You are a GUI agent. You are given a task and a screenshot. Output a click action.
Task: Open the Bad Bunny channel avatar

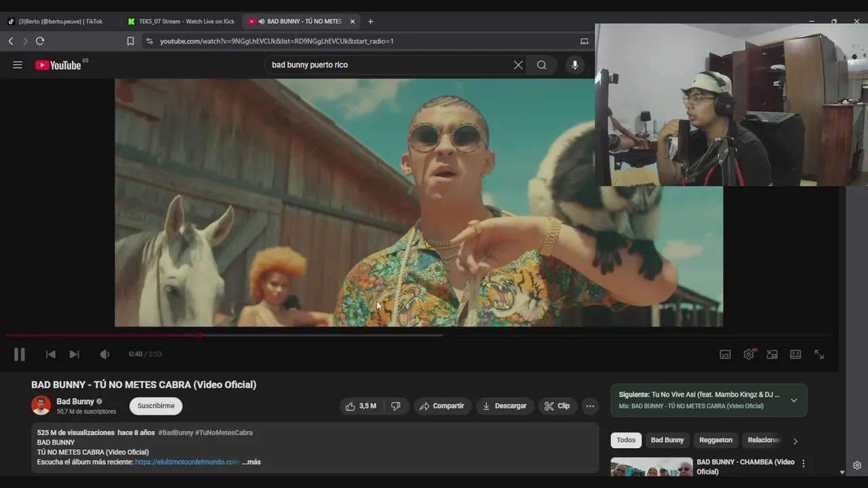(x=41, y=405)
